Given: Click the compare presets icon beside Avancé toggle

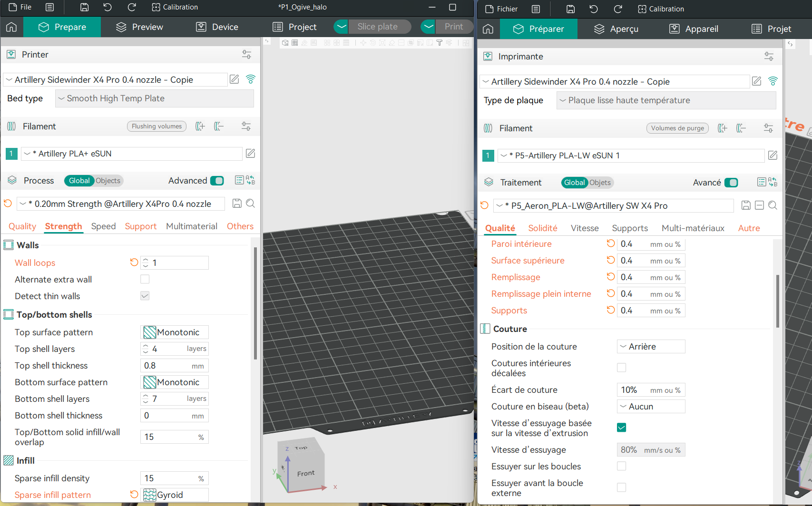Looking at the screenshot, I should click(x=773, y=182).
